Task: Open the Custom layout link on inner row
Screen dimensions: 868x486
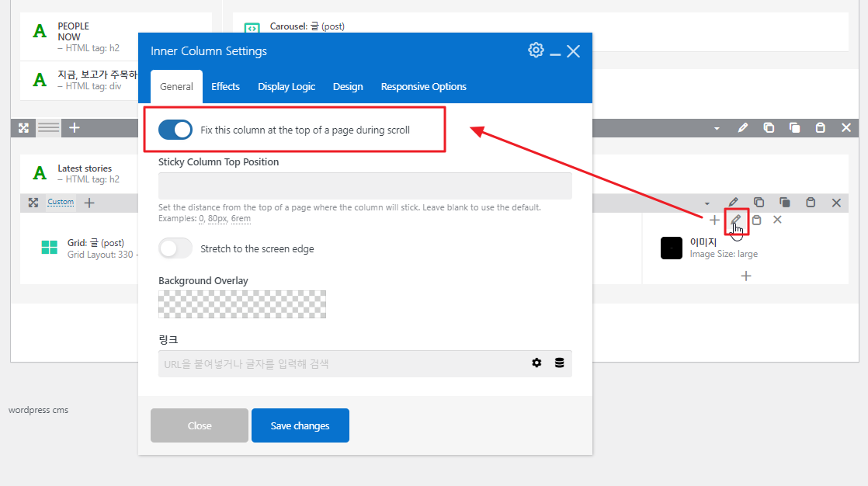Action: [61, 202]
